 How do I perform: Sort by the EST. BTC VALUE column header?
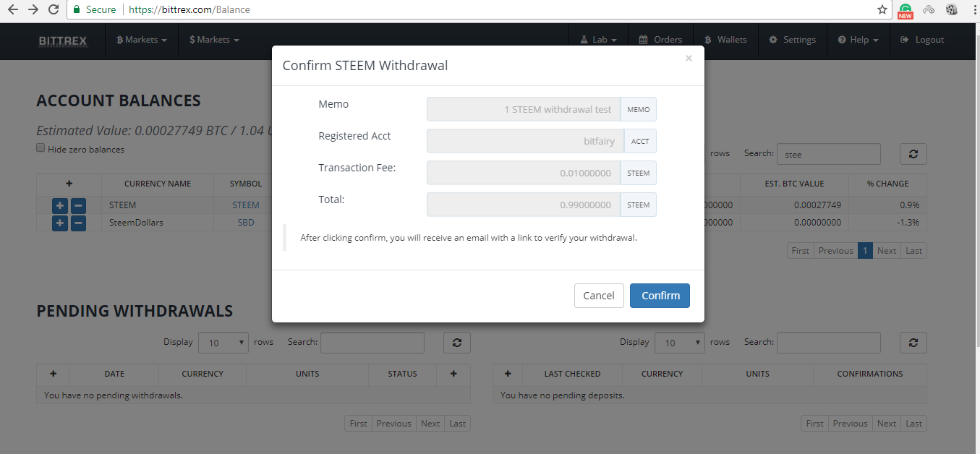click(x=795, y=184)
